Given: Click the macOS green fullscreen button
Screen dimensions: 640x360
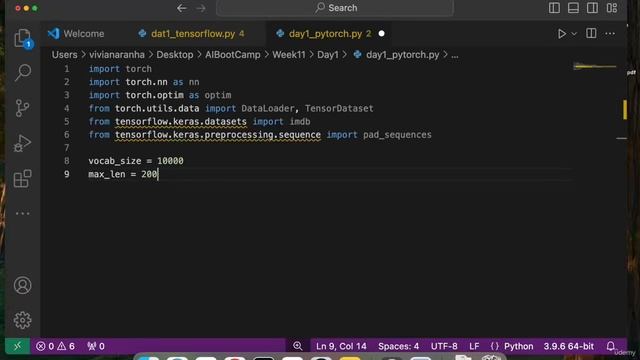Looking at the screenshot, I should coord(35,8).
